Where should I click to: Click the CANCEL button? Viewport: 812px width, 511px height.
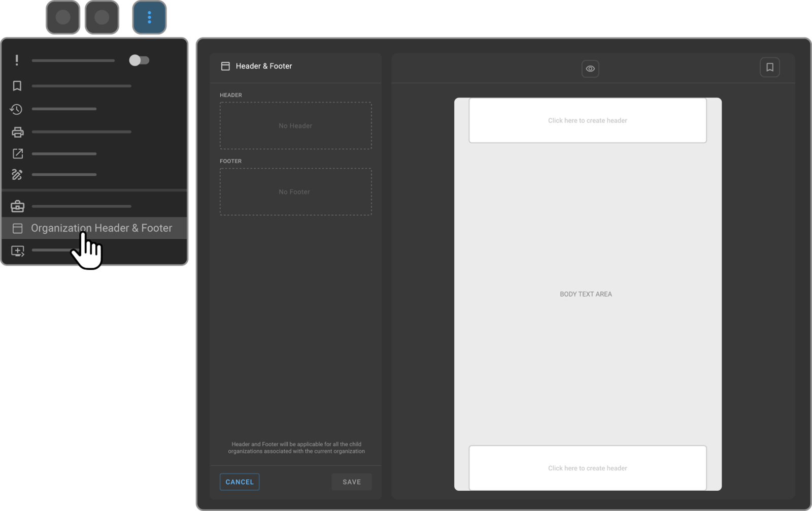pyautogui.click(x=239, y=482)
